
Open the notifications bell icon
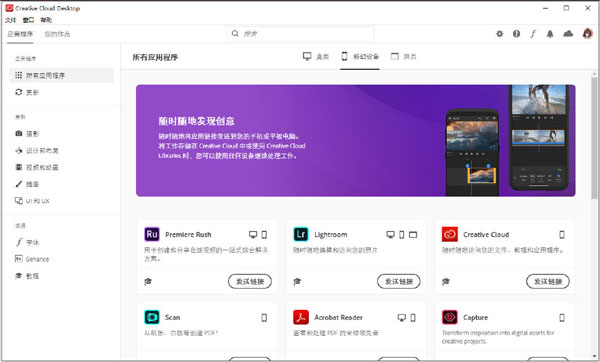click(550, 34)
